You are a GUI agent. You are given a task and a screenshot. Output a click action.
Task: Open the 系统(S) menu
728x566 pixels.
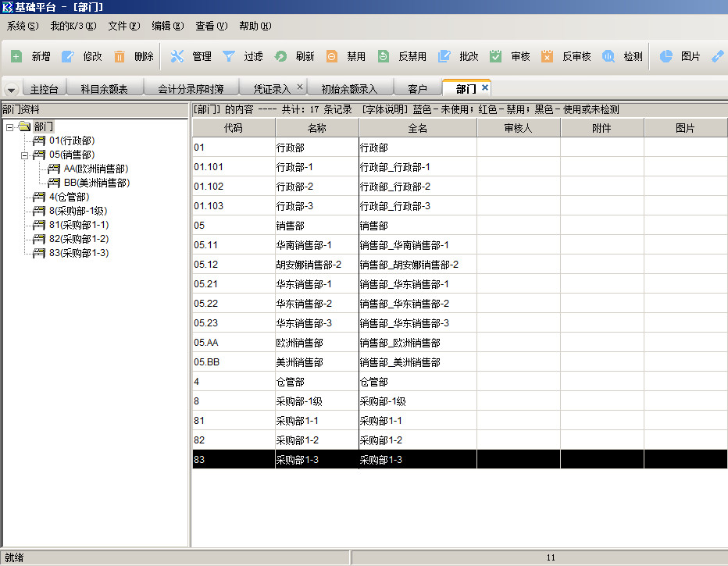click(22, 26)
